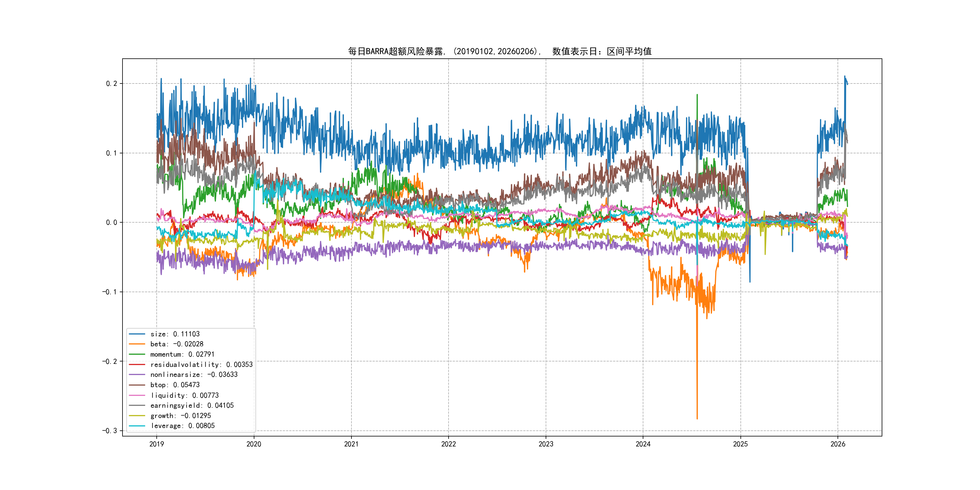Click the 0.0 y-axis tick label
The width and height of the screenshot is (980, 490).
112,223
